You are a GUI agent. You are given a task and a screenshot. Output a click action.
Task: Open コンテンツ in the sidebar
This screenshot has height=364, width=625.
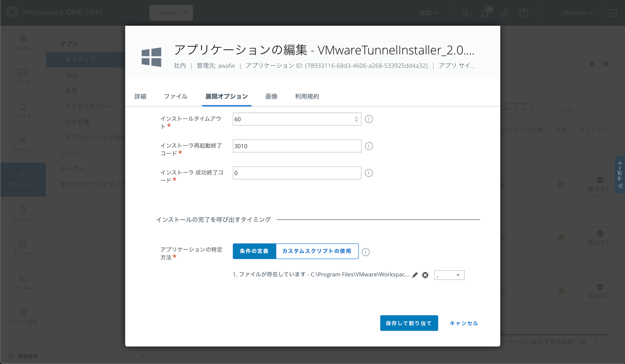pyautogui.click(x=23, y=213)
